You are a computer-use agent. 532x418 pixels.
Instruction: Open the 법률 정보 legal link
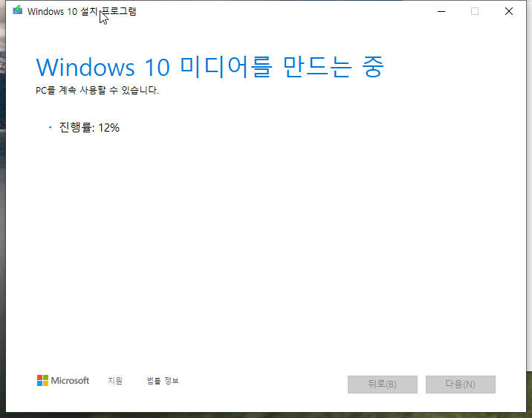tap(163, 381)
